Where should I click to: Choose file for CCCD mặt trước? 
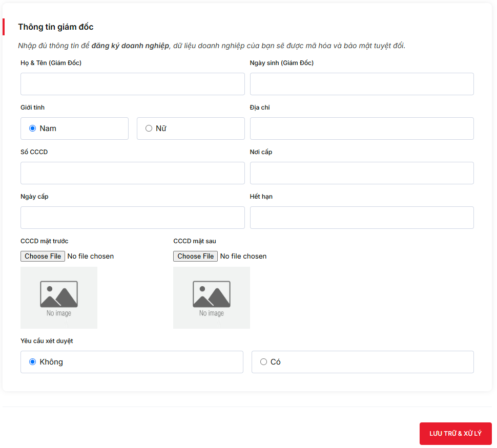tap(43, 256)
